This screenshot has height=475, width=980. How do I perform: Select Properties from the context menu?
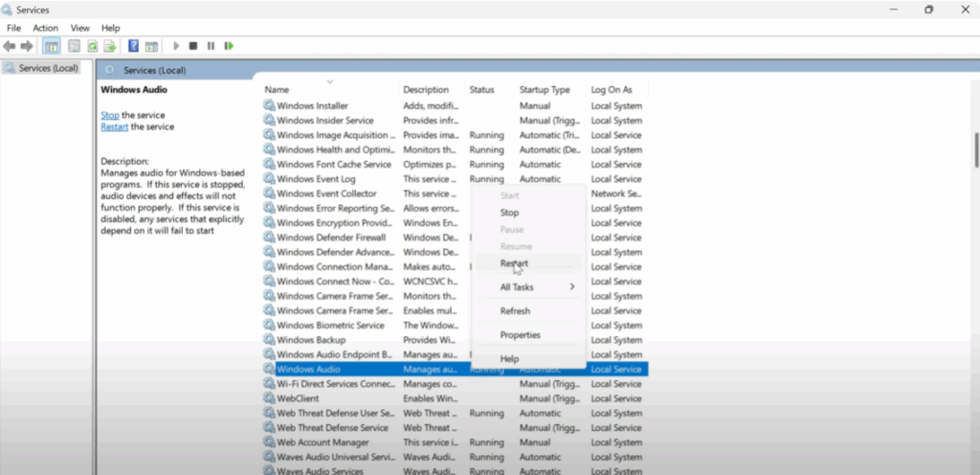point(520,335)
